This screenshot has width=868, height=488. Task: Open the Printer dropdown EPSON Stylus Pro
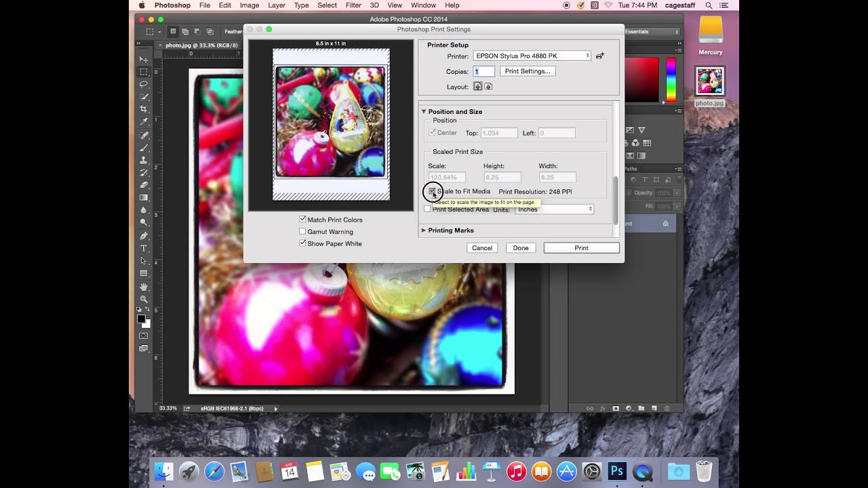[x=532, y=56]
